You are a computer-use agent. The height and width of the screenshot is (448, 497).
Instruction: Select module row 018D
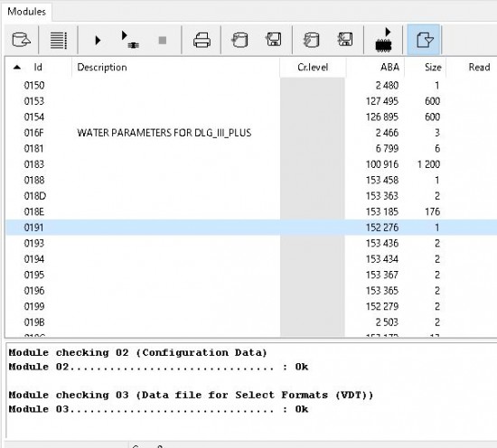(x=251, y=196)
